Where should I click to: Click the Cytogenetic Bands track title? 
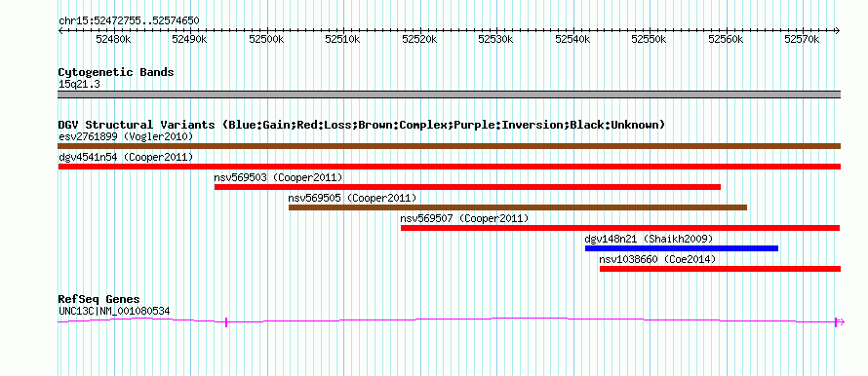pos(116,72)
